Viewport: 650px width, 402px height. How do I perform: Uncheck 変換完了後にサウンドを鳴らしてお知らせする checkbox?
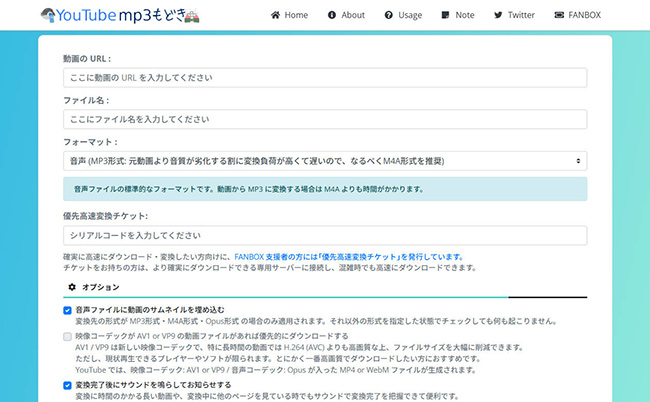tap(67, 385)
